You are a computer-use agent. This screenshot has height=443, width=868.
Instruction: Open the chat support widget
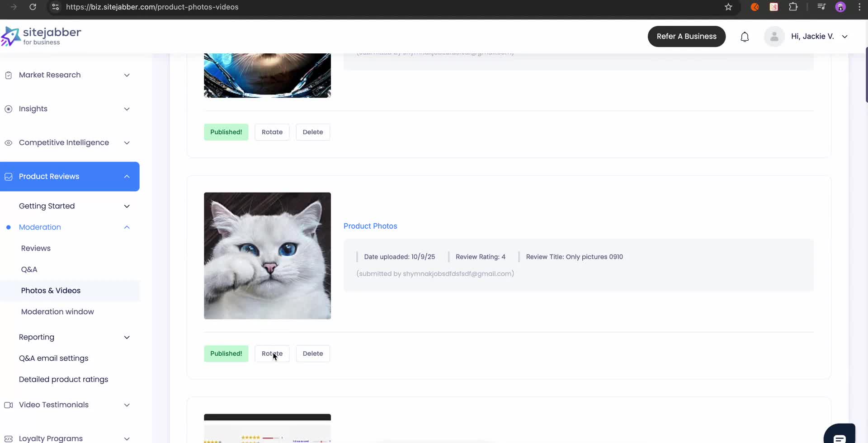pyautogui.click(x=840, y=434)
